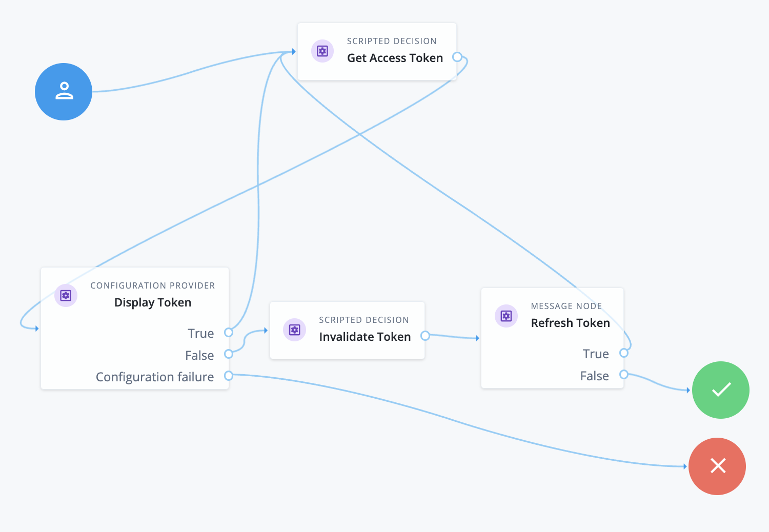769x532 pixels.
Task: Select the Invalidate Token node card
Action: [x=347, y=330]
